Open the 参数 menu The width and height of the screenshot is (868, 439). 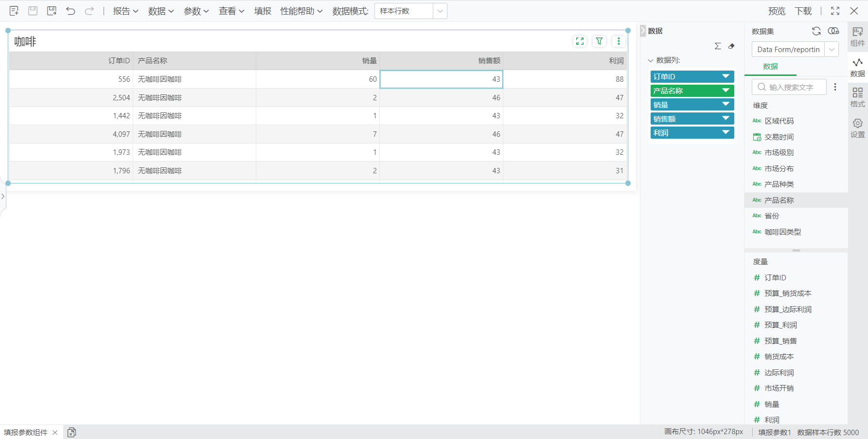(196, 11)
